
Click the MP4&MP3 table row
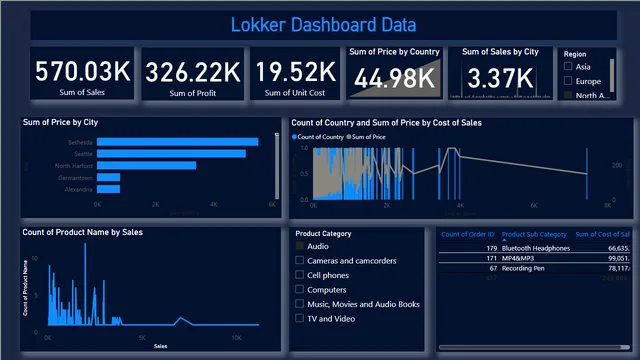coord(534,258)
